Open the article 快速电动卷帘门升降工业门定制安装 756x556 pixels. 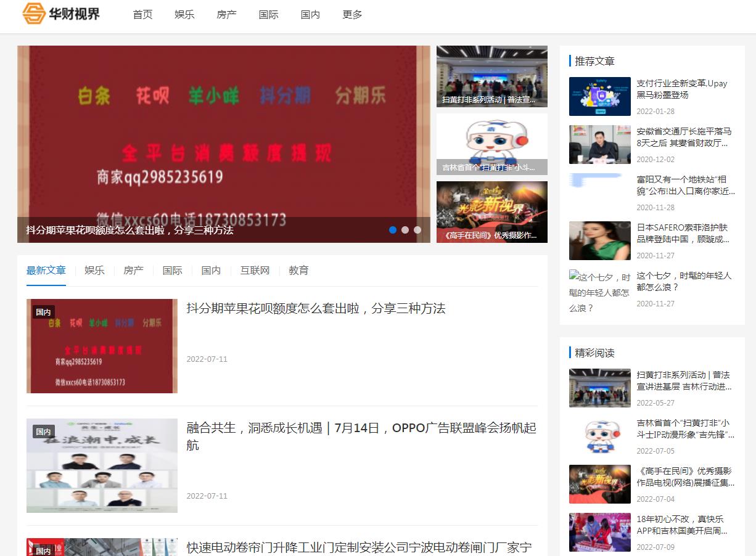point(359,547)
